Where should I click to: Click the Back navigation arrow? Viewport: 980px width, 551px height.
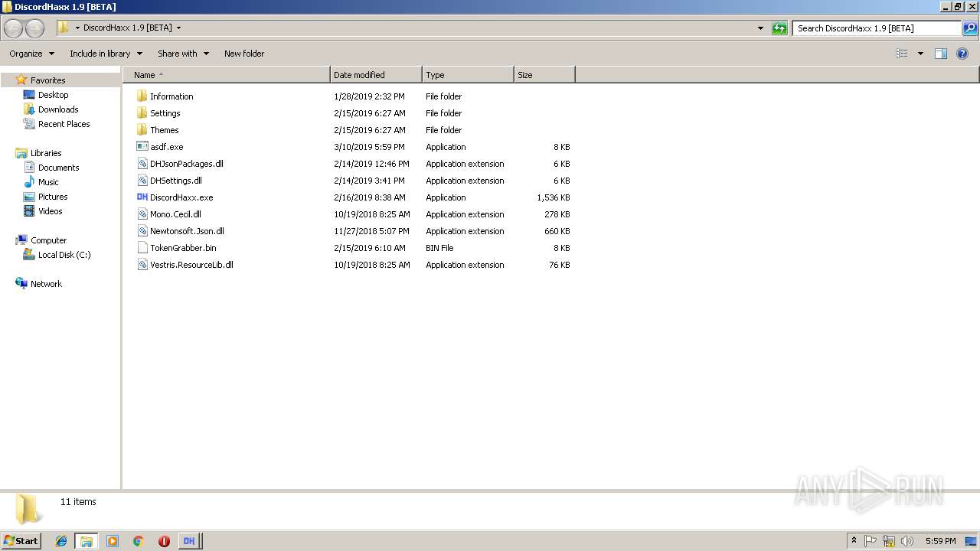[x=14, y=28]
